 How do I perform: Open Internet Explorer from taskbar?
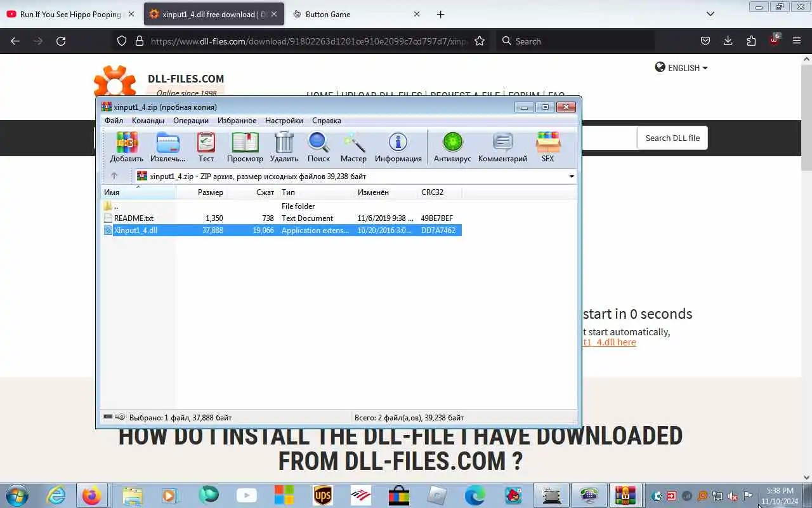(x=56, y=495)
